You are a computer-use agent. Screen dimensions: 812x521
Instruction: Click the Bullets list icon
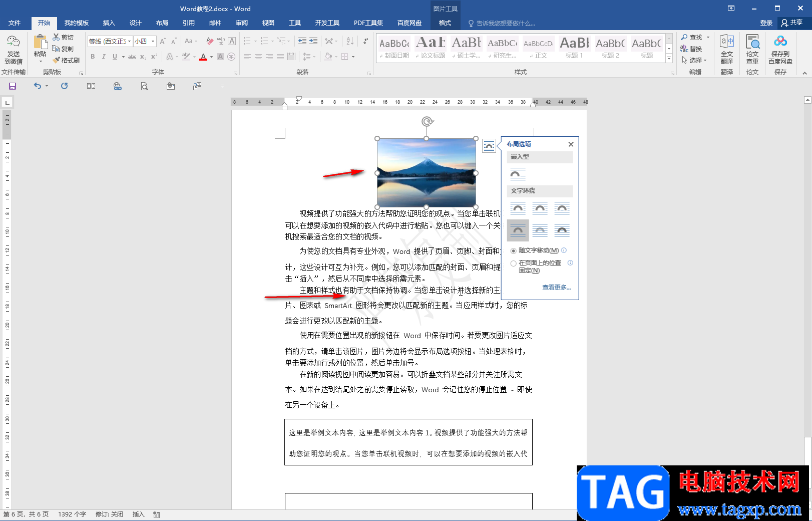tap(247, 41)
